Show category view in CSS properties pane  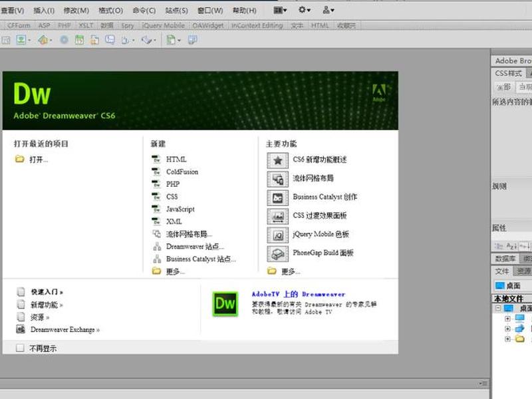(499, 246)
